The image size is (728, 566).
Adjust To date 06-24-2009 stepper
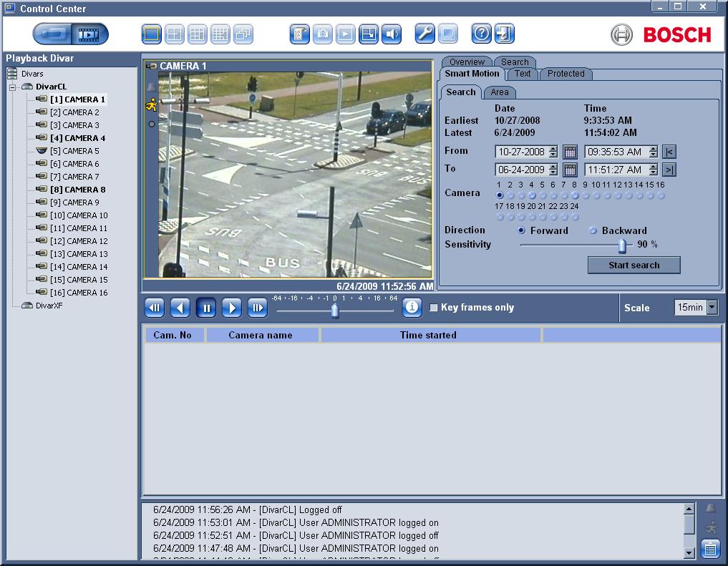coord(553,170)
